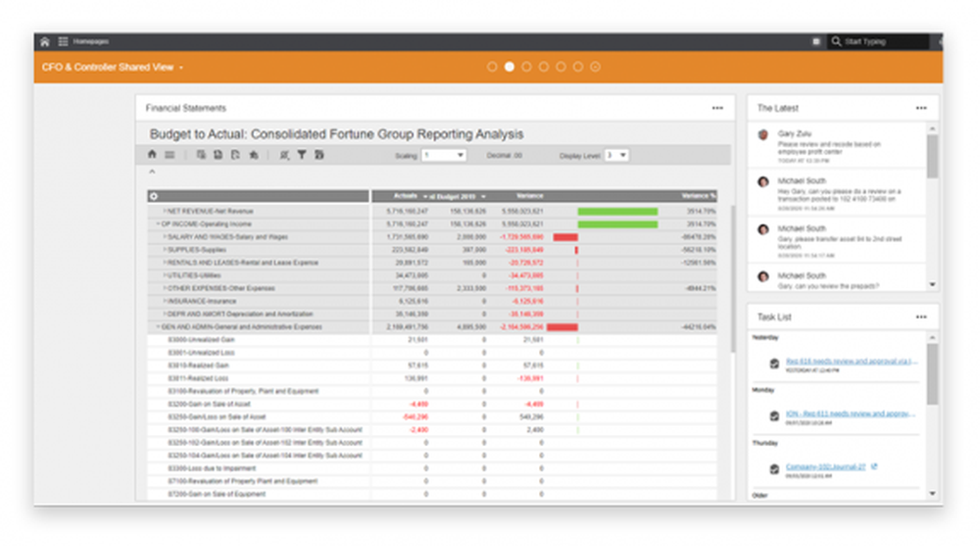Screen dimensions: 980x546
Task: Open the Actuals column dropdown arrow
Action: [425, 196]
